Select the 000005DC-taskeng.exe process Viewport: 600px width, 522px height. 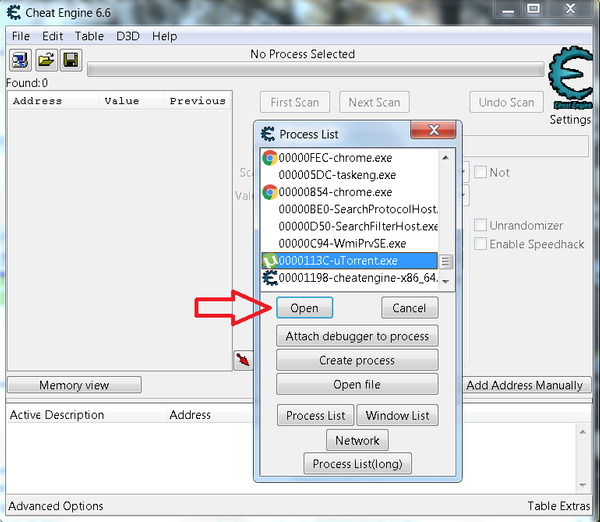[x=349, y=175]
